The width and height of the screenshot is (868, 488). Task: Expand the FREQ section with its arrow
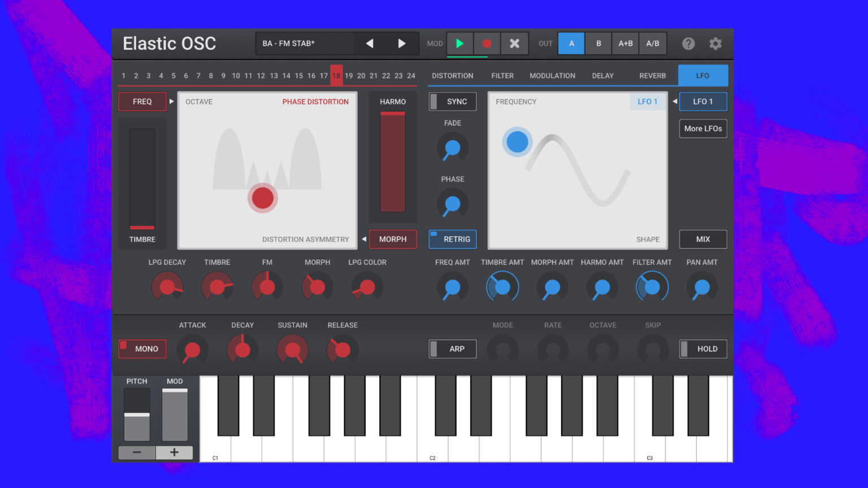(171, 102)
